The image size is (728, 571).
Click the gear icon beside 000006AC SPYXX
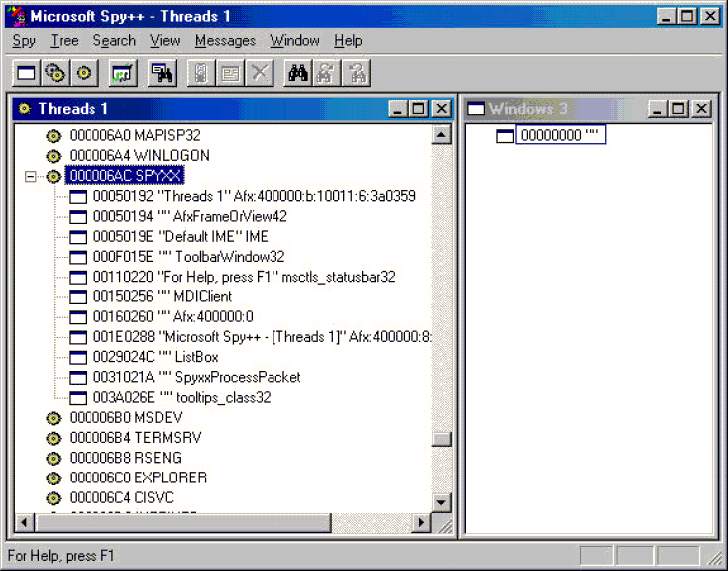point(54,176)
